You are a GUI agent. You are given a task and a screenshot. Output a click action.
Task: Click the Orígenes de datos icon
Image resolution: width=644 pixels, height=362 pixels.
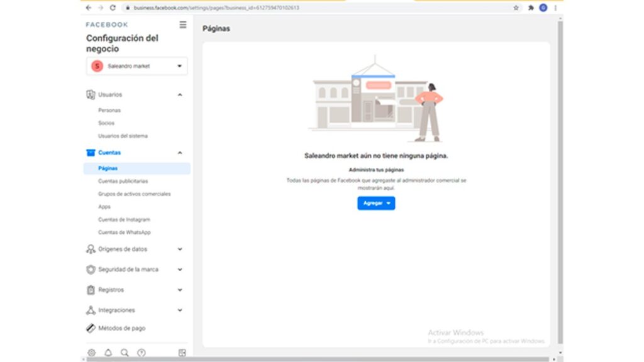click(x=91, y=249)
